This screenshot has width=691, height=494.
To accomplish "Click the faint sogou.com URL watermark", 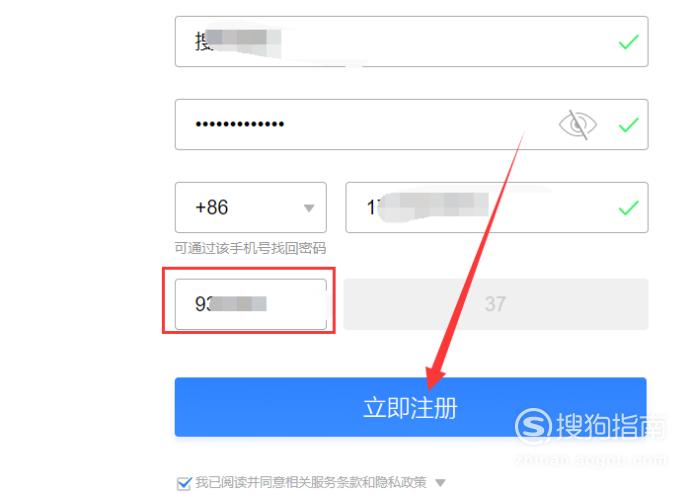I will point(591,460).
